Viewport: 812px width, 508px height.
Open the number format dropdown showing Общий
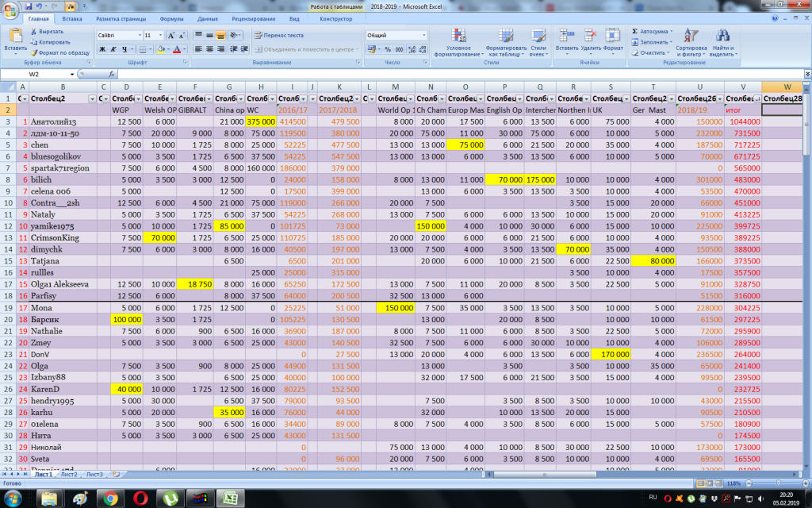tap(423, 36)
